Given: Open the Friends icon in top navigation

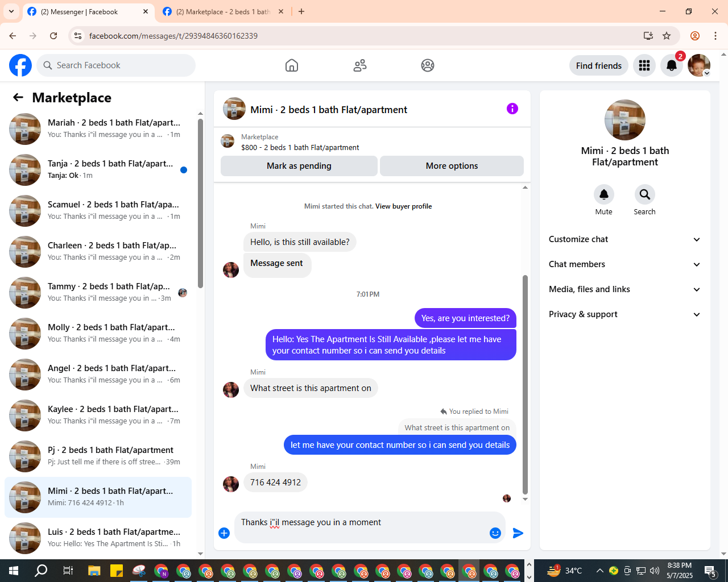Looking at the screenshot, I should [x=360, y=65].
